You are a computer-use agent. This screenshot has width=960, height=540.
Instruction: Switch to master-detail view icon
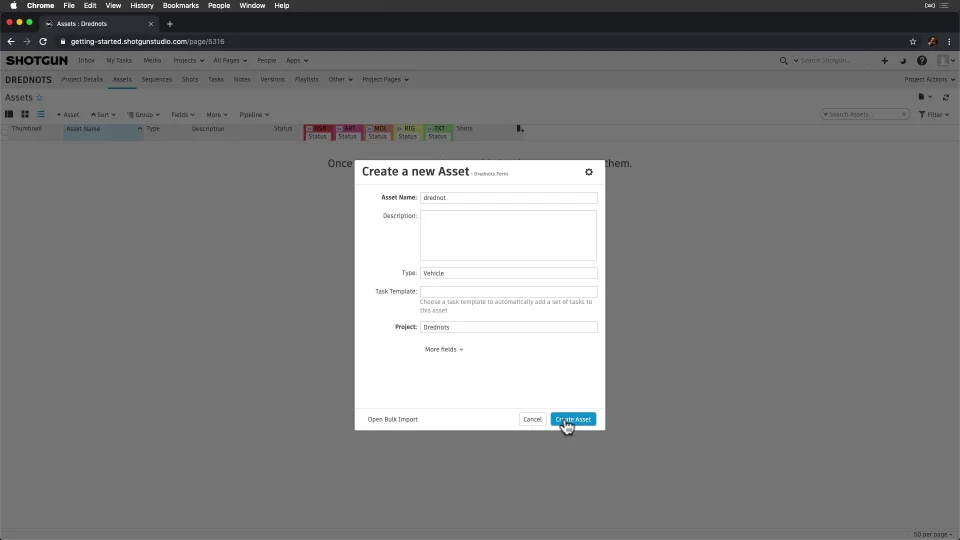pos(9,114)
